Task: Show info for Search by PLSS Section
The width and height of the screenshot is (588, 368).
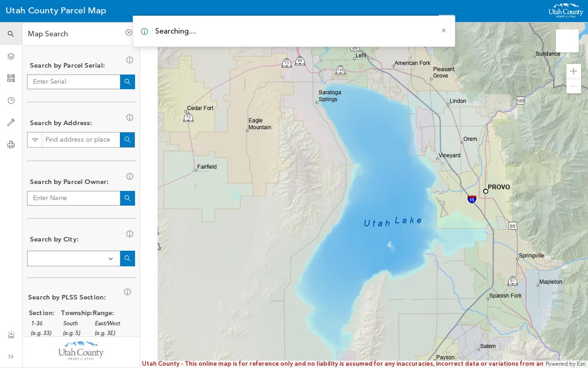Action: pos(128,292)
